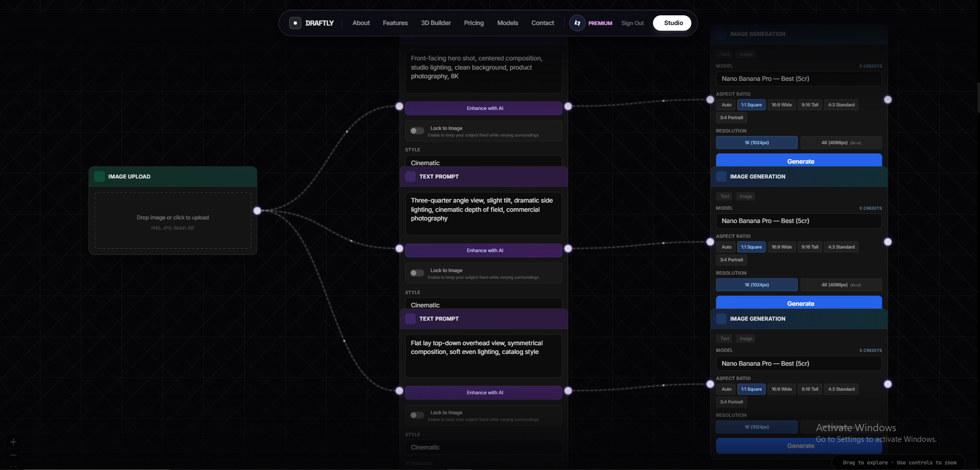This screenshot has width=980, height=470.
Task: Click the purple icon of the Three-quarter Text Prompt node
Action: [410, 176]
